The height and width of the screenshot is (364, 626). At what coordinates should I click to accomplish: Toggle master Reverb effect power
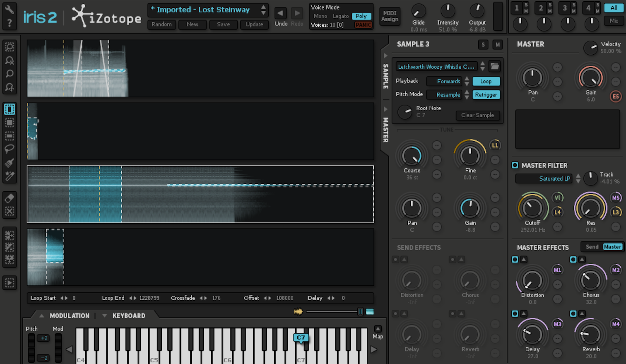coord(573,314)
